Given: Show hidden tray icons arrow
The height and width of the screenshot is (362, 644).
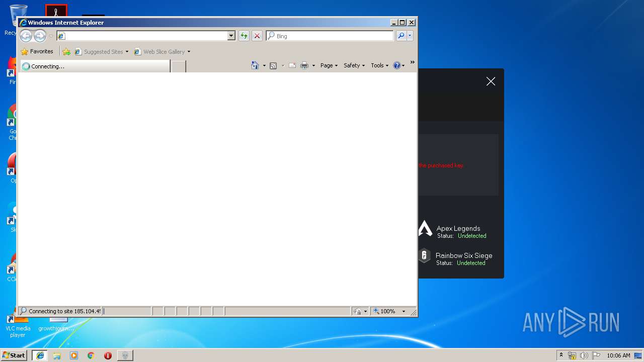Looking at the screenshot, I should coord(561,355).
